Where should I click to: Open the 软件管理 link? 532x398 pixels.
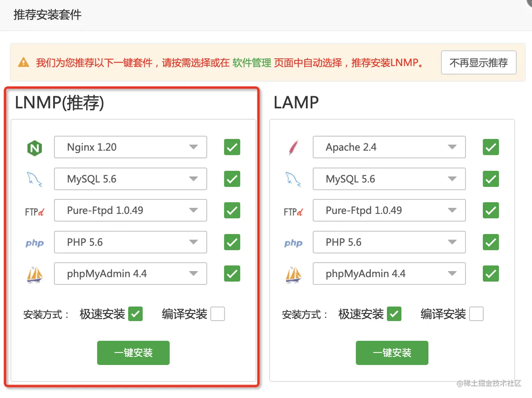pyautogui.click(x=252, y=62)
